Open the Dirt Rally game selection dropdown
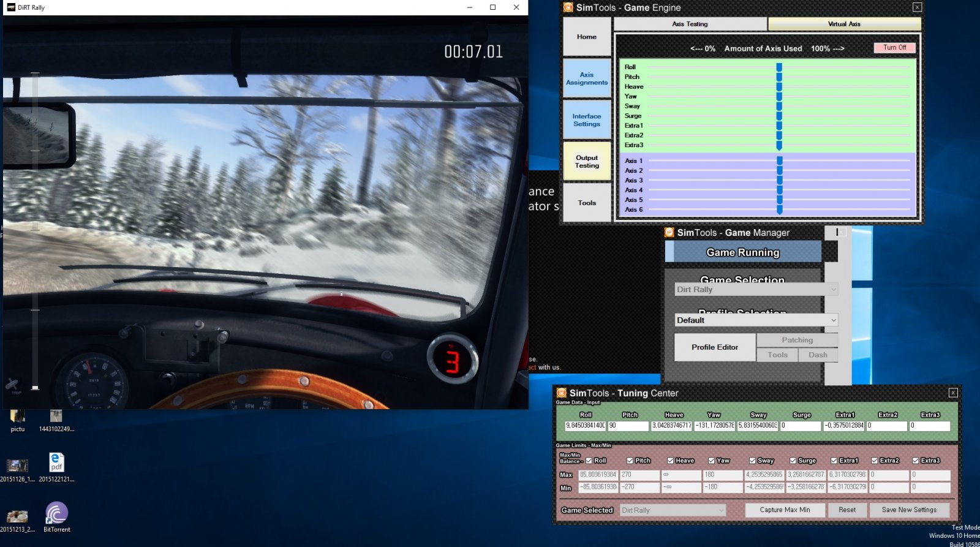Viewport: 980px width, 547px height. pos(756,289)
